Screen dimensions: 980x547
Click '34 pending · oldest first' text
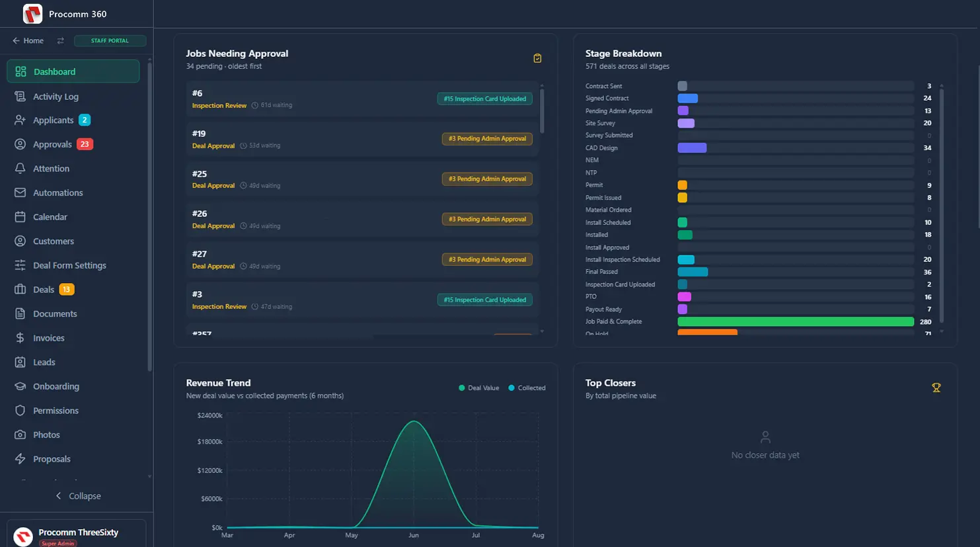(x=224, y=66)
